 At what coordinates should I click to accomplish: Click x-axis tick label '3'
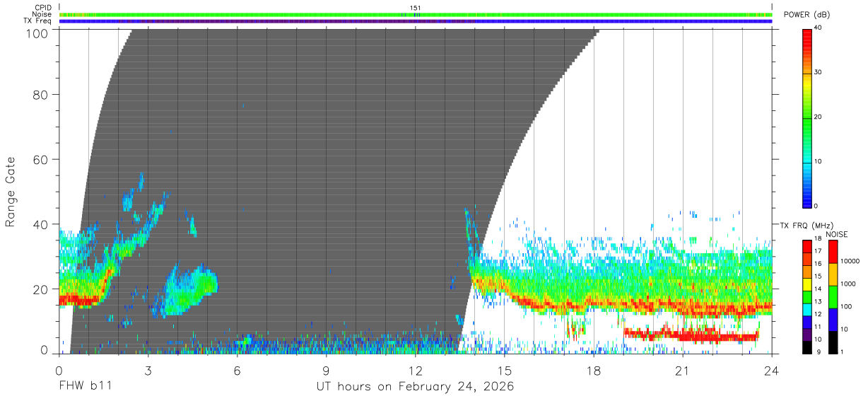(148, 371)
